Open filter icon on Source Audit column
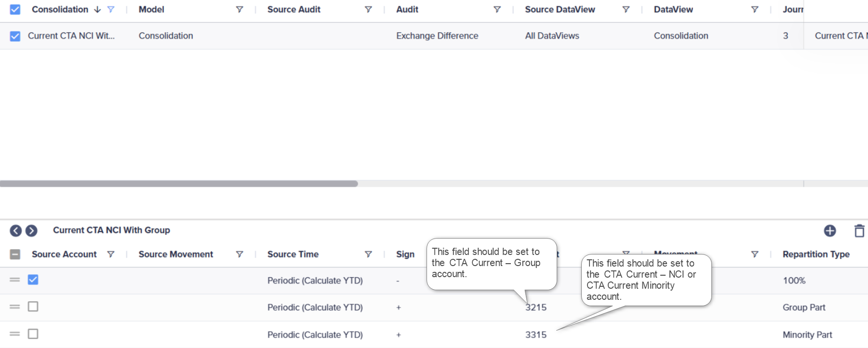868x348 pixels. point(368,10)
